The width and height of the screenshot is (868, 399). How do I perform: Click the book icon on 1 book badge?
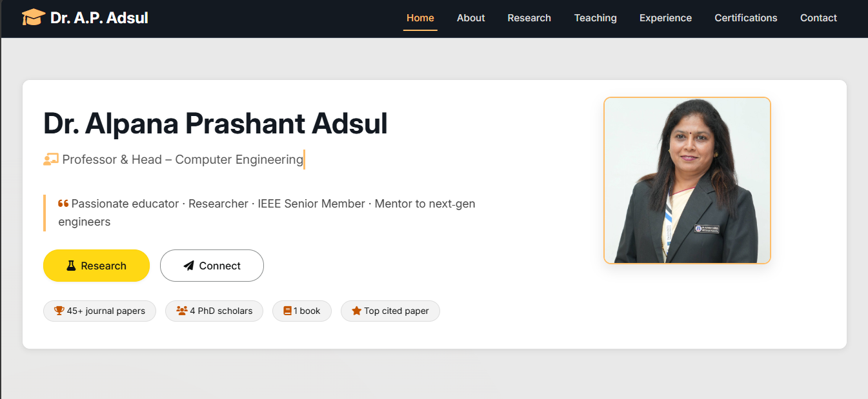point(287,311)
